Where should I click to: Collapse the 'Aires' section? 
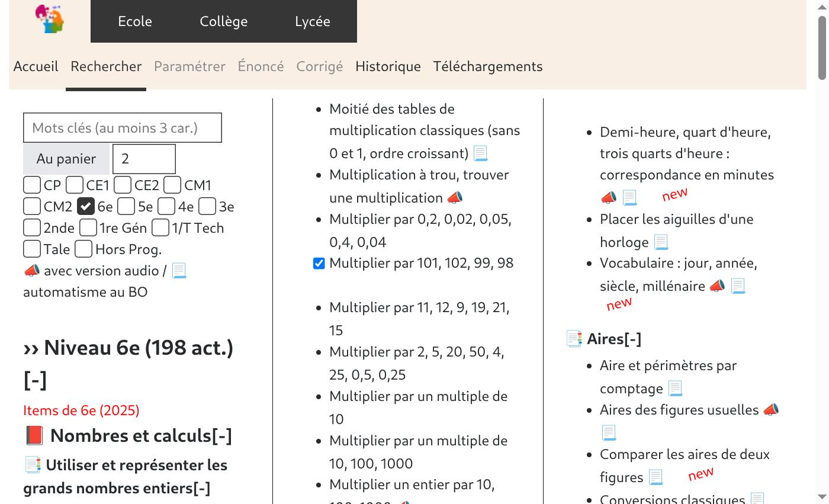click(632, 339)
